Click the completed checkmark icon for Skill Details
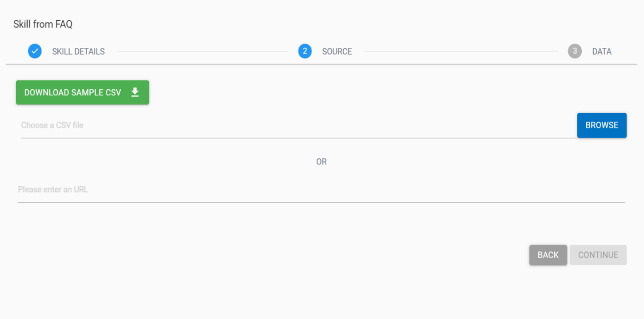 (35, 52)
